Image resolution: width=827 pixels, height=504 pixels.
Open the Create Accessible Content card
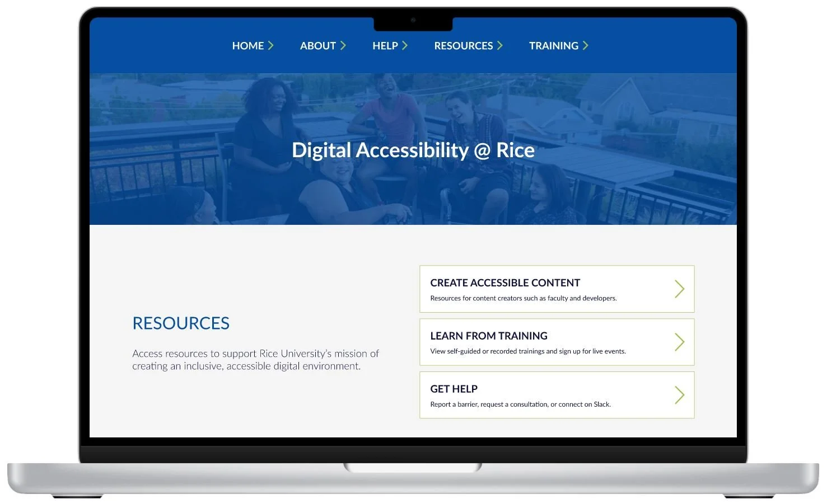point(557,289)
